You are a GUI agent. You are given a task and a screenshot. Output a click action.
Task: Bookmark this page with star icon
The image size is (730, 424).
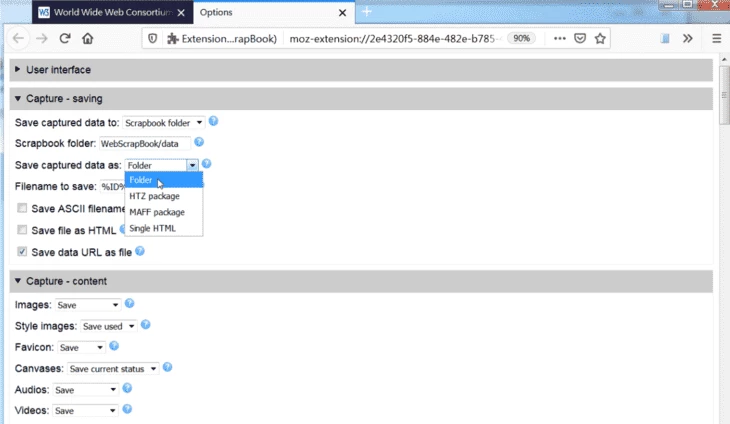600,39
